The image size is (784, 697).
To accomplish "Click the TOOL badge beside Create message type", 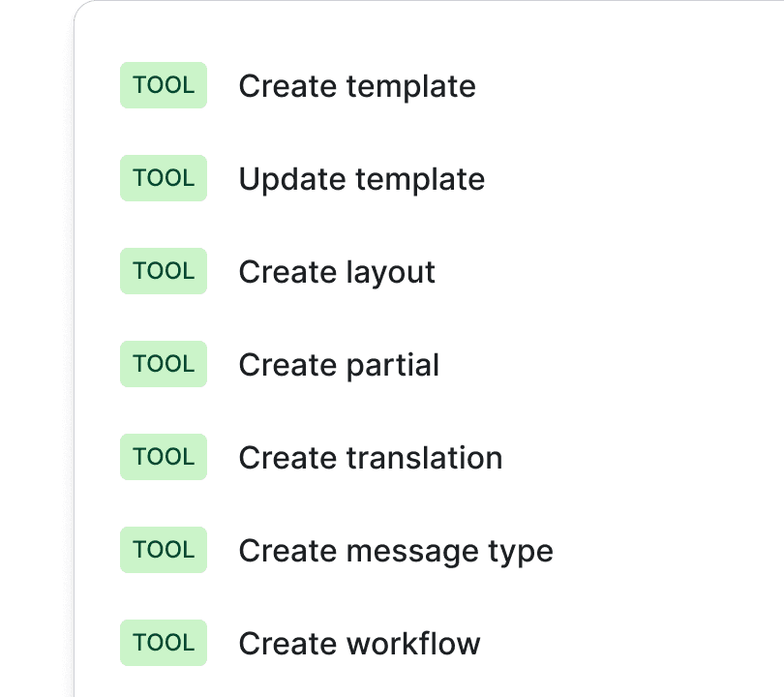I will pyautogui.click(x=163, y=550).
